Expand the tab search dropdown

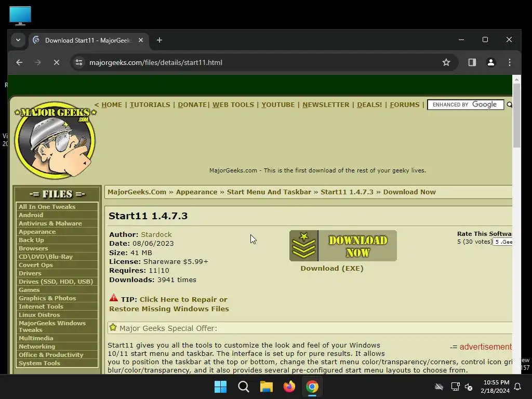click(18, 40)
